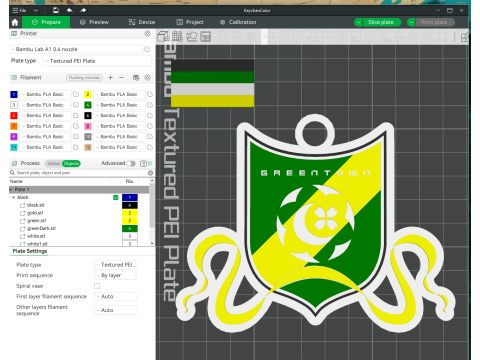
Task: Edit filament 3 preset icon
Action: point(76,105)
